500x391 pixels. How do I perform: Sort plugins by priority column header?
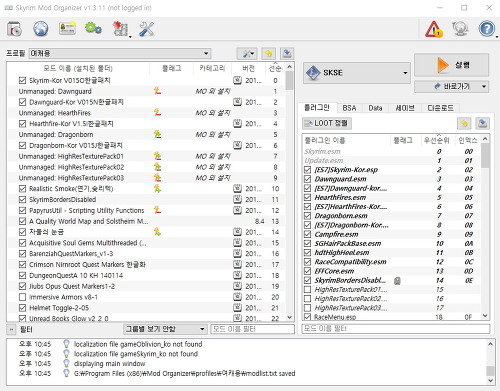point(437,140)
